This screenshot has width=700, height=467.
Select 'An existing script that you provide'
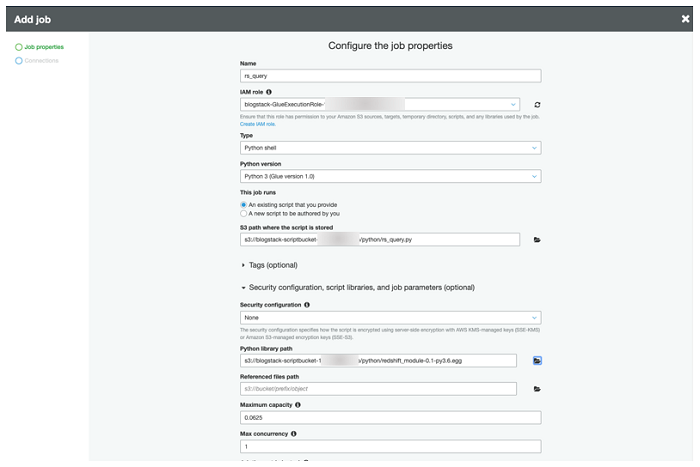(244, 204)
